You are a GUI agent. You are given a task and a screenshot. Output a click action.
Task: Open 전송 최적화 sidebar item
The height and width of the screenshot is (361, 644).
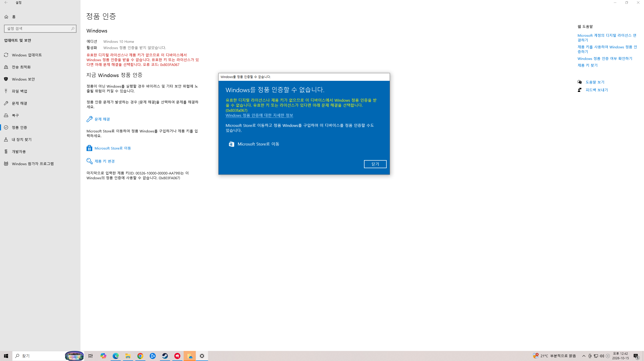pos(40,67)
